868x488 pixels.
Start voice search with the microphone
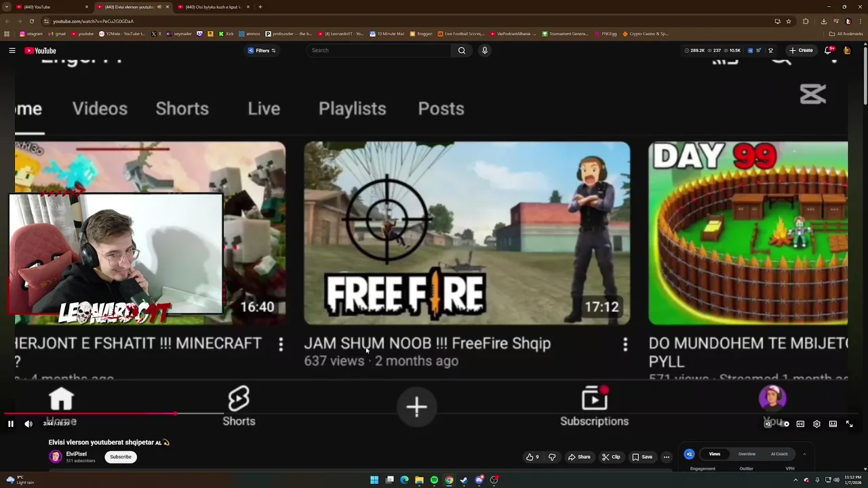[484, 50]
